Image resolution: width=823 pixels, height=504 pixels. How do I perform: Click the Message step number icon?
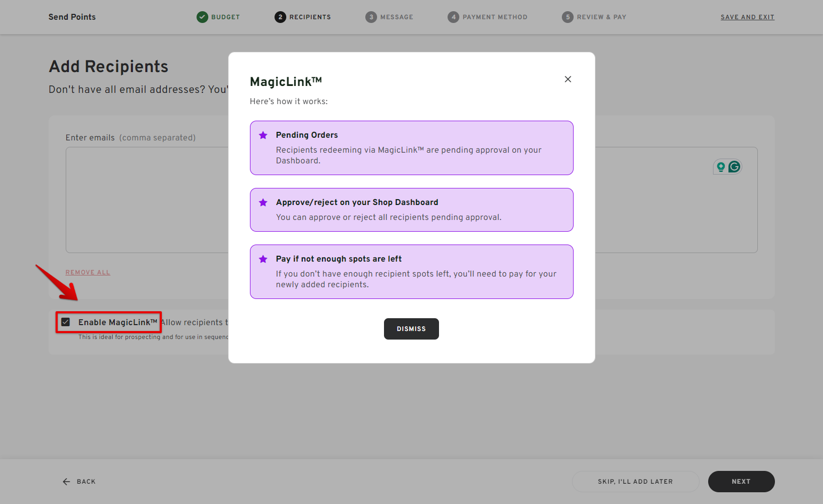(x=371, y=17)
